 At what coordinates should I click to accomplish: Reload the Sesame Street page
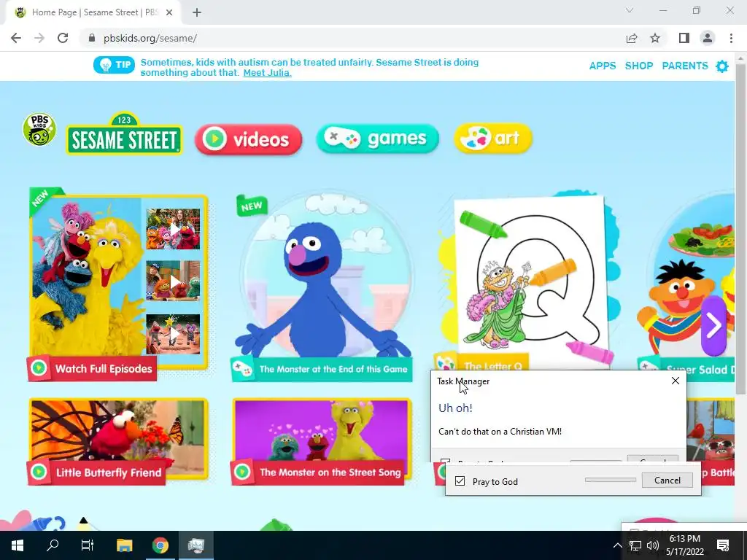click(x=63, y=38)
